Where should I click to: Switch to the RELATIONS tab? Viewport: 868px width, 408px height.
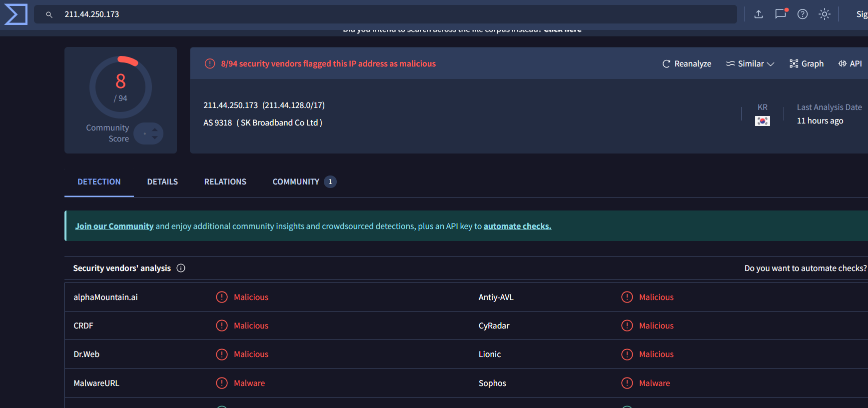(x=225, y=181)
